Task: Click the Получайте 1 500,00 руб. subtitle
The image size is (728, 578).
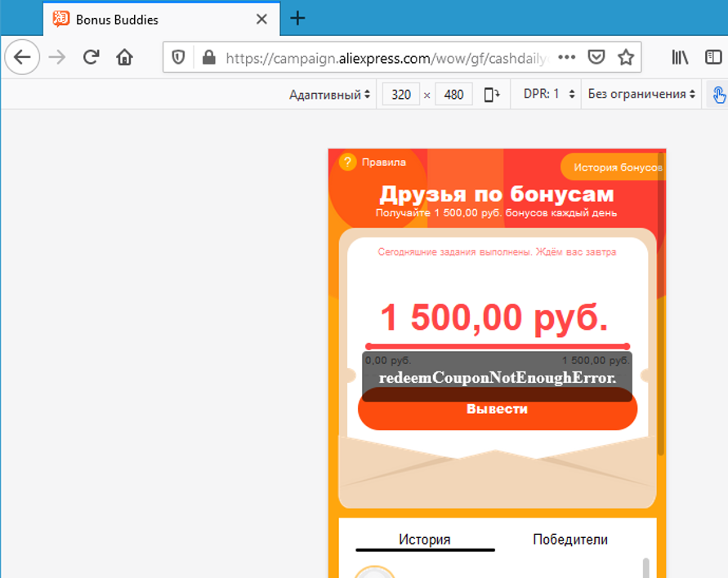Action: (x=496, y=213)
